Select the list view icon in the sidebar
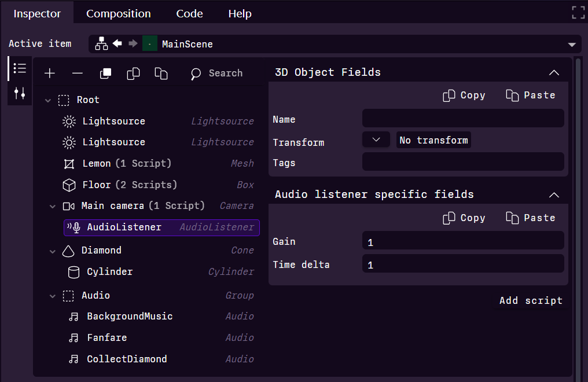The image size is (588, 382). pyautogui.click(x=19, y=68)
